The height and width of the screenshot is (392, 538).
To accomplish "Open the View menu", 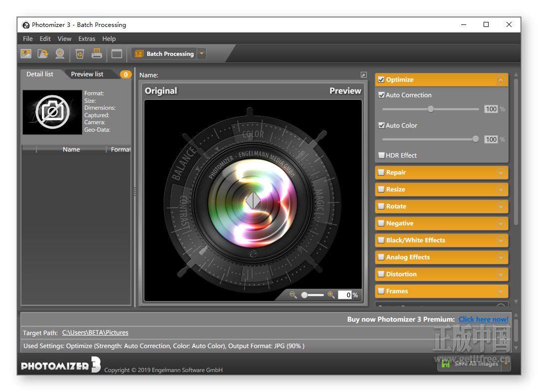I will [x=64, y=39].
